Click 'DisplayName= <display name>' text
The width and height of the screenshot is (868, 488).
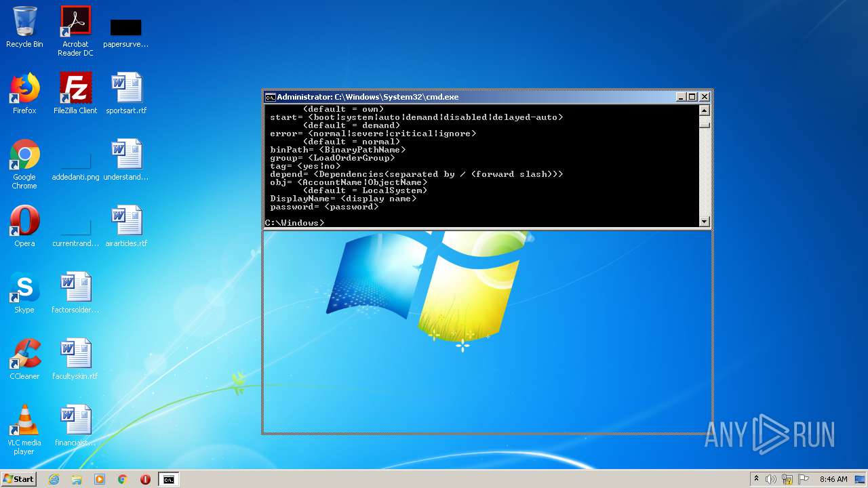coord(343,199)
